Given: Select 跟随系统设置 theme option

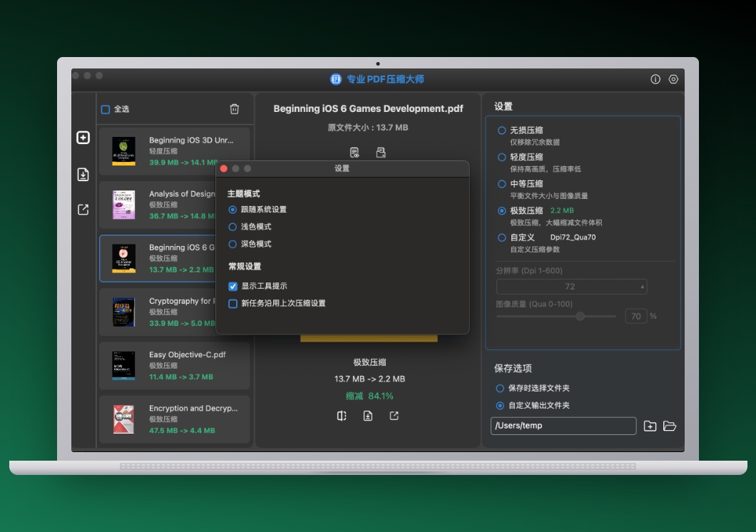Looking at the screenshot, I should [233, 210].
